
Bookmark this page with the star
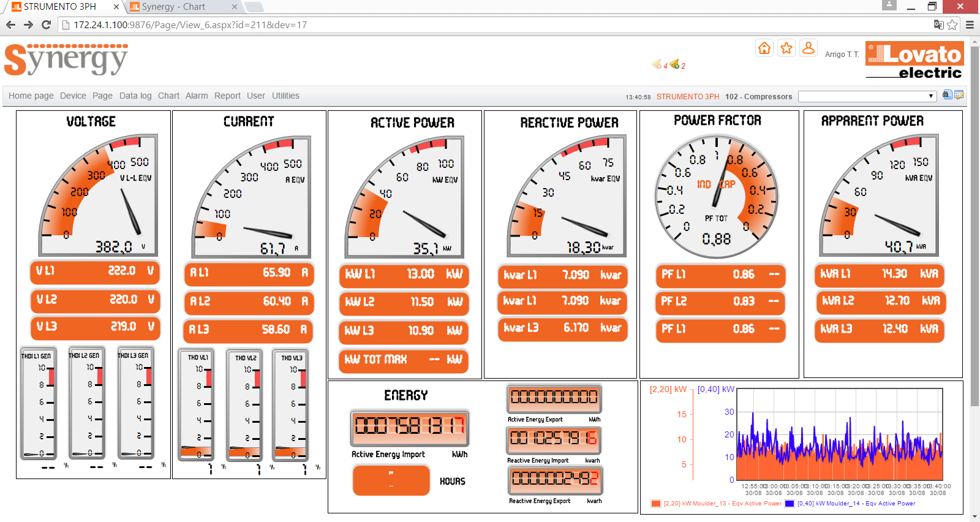pos(952,25)
